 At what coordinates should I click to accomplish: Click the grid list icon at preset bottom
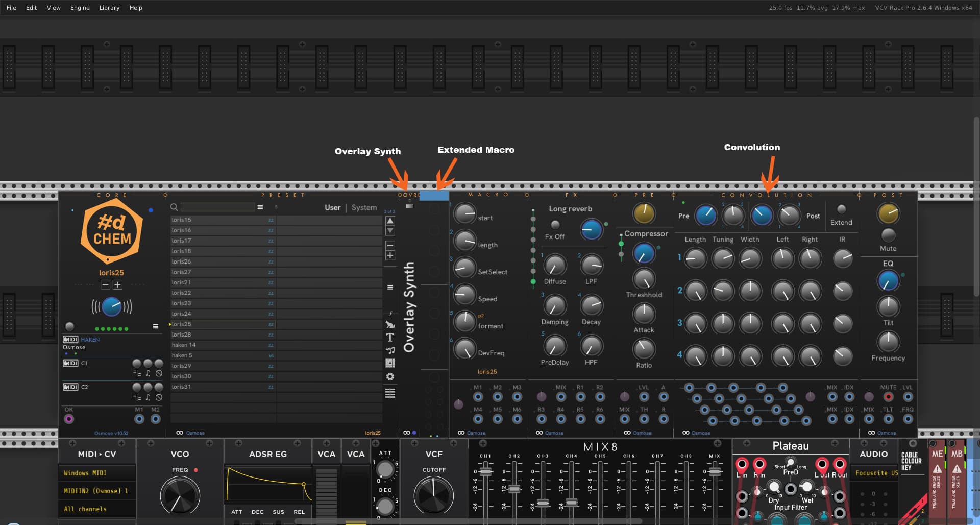(390, 393)
